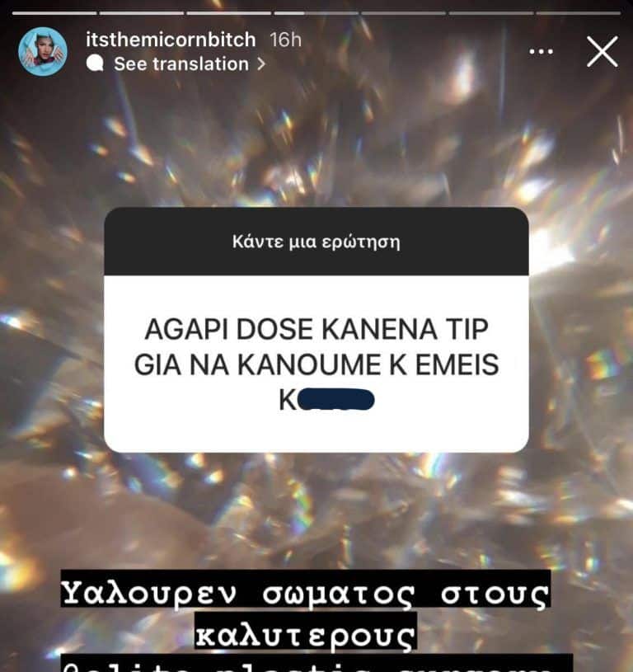The width and height of the screenshot is (633, 672).
Task: Click the 16h story timestamp
Action: [286, 40]
